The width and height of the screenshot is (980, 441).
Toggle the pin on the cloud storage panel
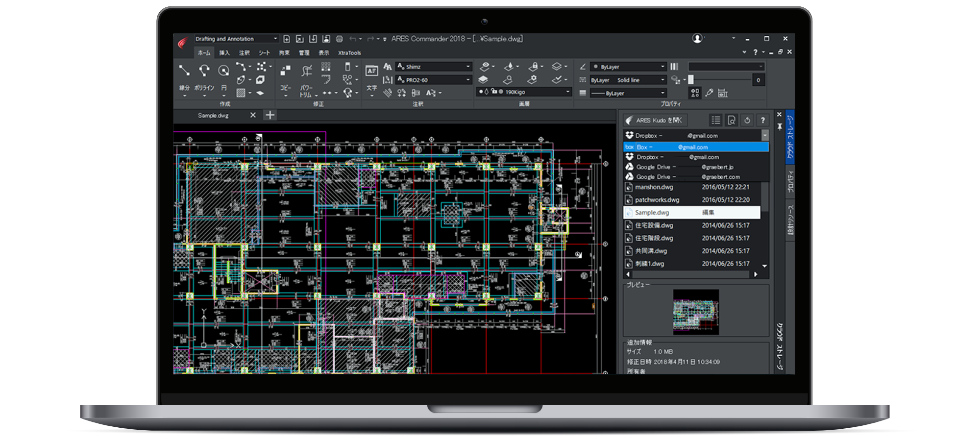(780, 126)
